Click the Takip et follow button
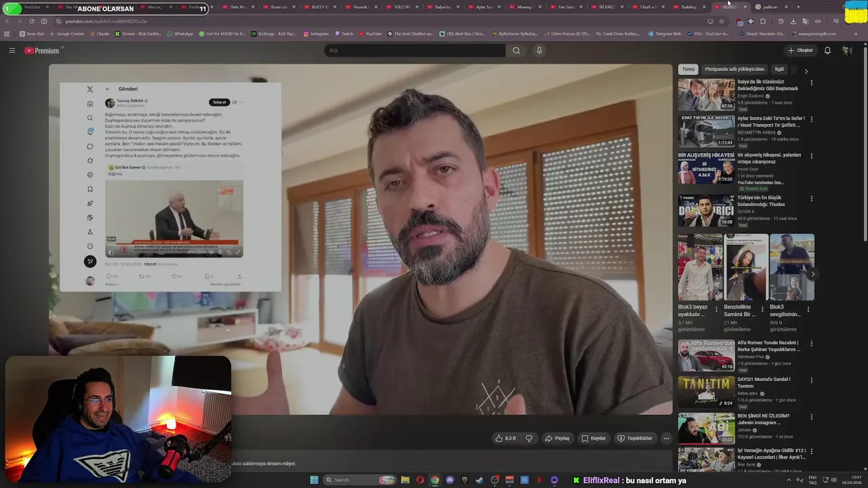The image size is (868, 488). 219,102
